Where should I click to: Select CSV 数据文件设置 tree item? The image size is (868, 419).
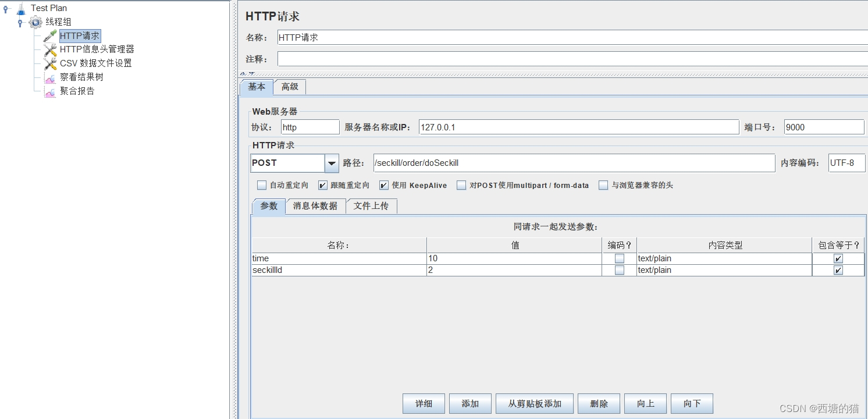(x=96, y=63)
